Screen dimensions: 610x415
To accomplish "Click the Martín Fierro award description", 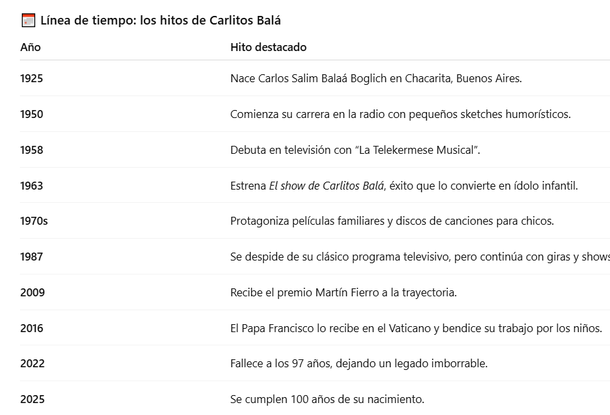I will pyautogui.click(x=343, y=293).
